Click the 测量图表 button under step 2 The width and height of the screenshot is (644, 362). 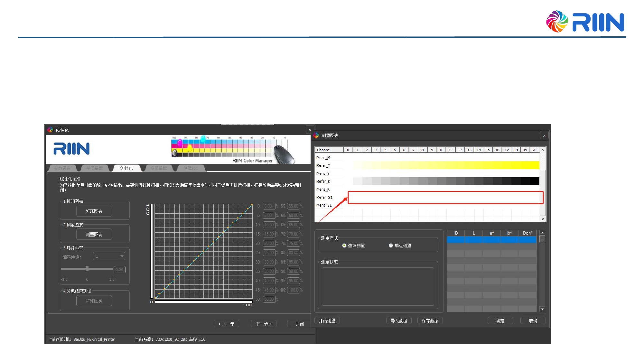94,235
